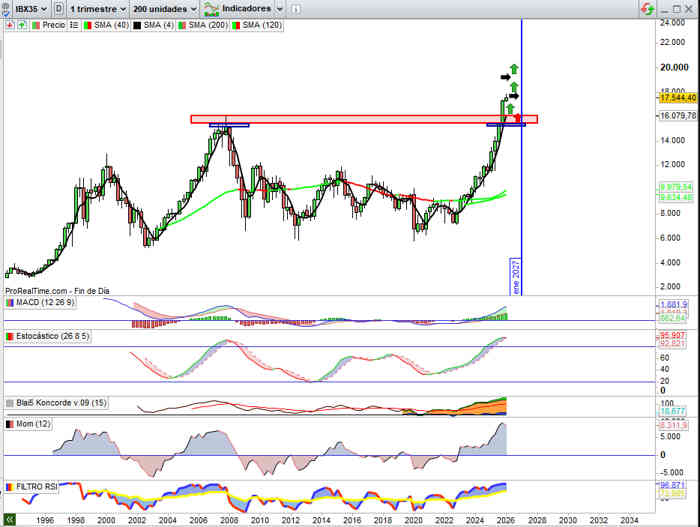Toggle the SMA (4) indicator label

pyautogui.click(x=155, y=24)
